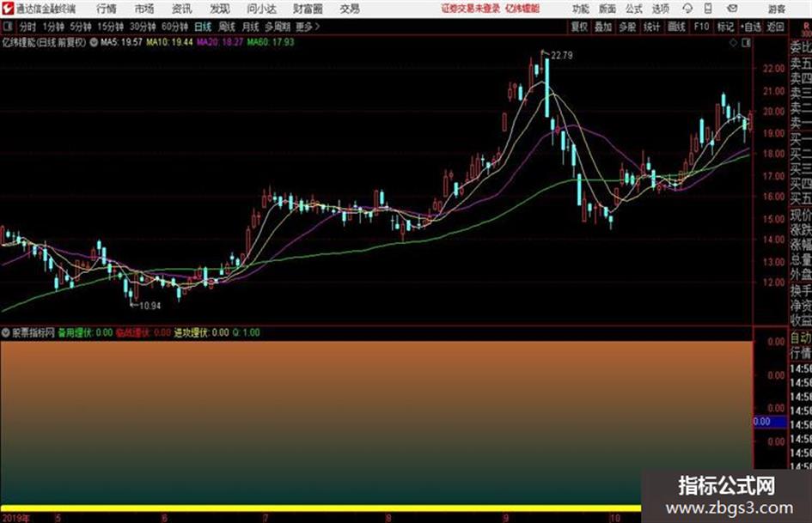Switch to 30分钟 chart period

click(143, 27)
